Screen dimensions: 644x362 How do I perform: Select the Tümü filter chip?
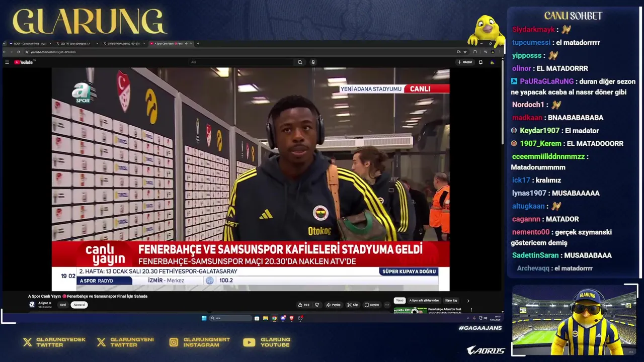click(399, 301)
